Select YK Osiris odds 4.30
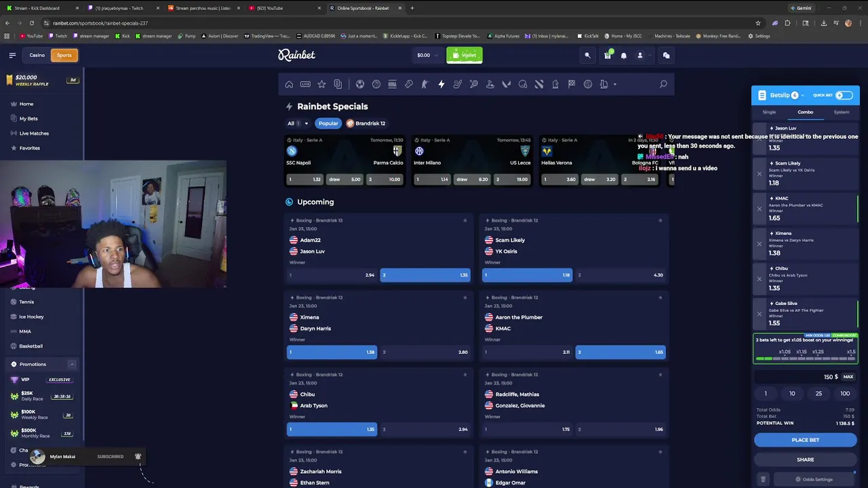The image size is (868, 488). 620,275
